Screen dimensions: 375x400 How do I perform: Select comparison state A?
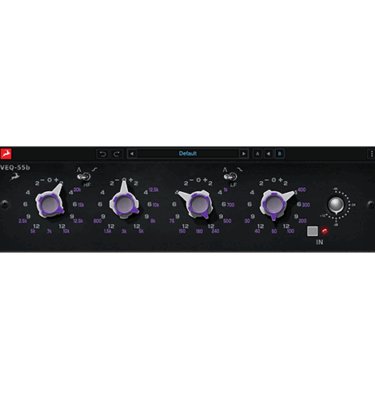(x=257, y=154)
